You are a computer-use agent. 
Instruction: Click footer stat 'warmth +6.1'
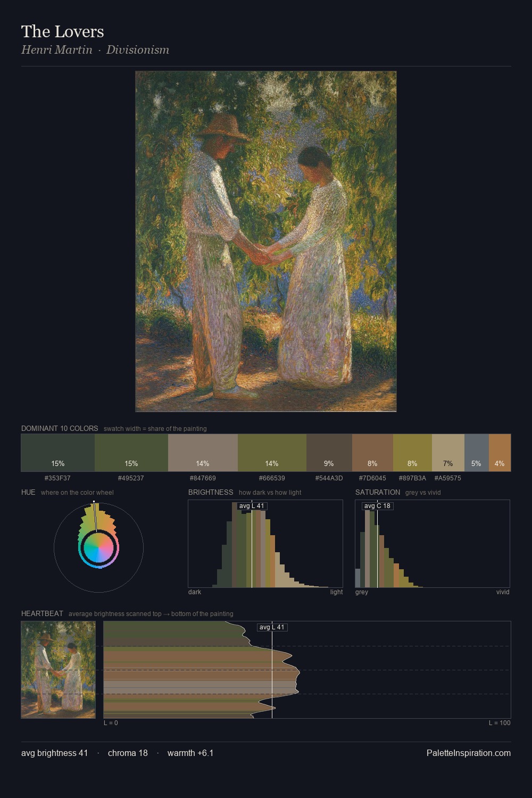pos(190,753)
